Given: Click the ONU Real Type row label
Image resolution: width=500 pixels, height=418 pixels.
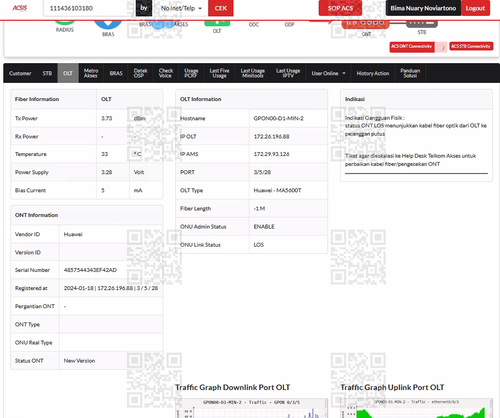Looking at the screenshot, I should (x=33, y=343).
